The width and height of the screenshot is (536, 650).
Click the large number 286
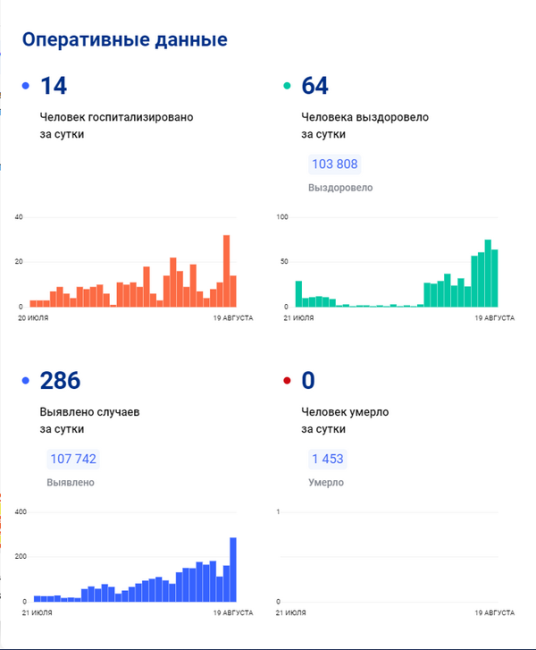point(60,381)
